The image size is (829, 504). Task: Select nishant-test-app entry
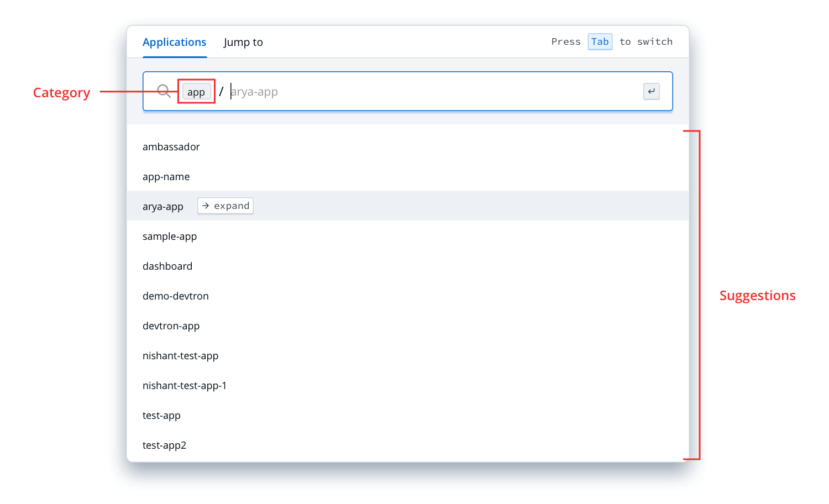click(x=181, y=356)
